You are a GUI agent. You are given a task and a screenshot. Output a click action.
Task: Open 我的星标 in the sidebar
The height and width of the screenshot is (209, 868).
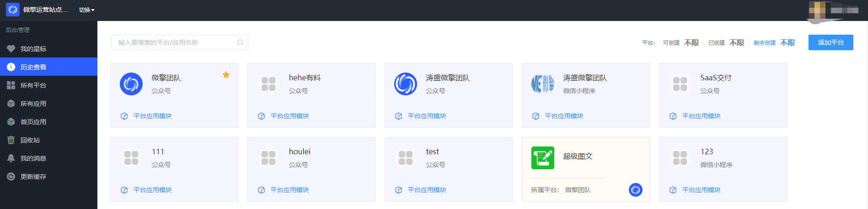pos(48,49)
